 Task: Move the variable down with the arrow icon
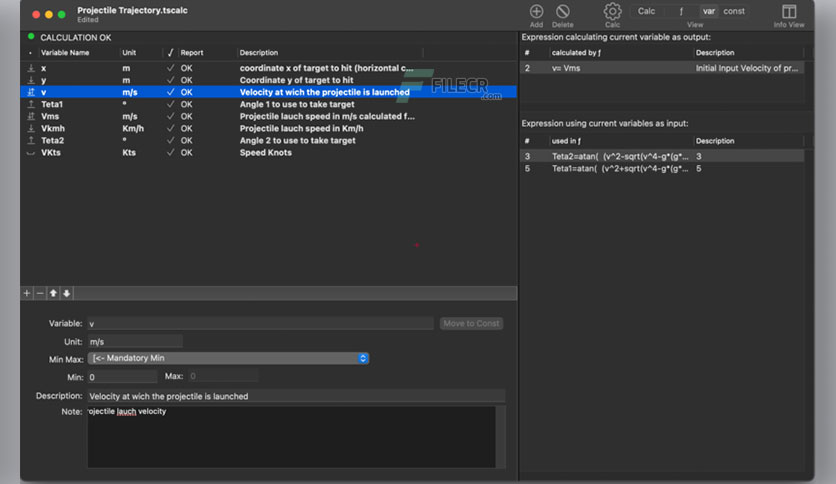67,293
